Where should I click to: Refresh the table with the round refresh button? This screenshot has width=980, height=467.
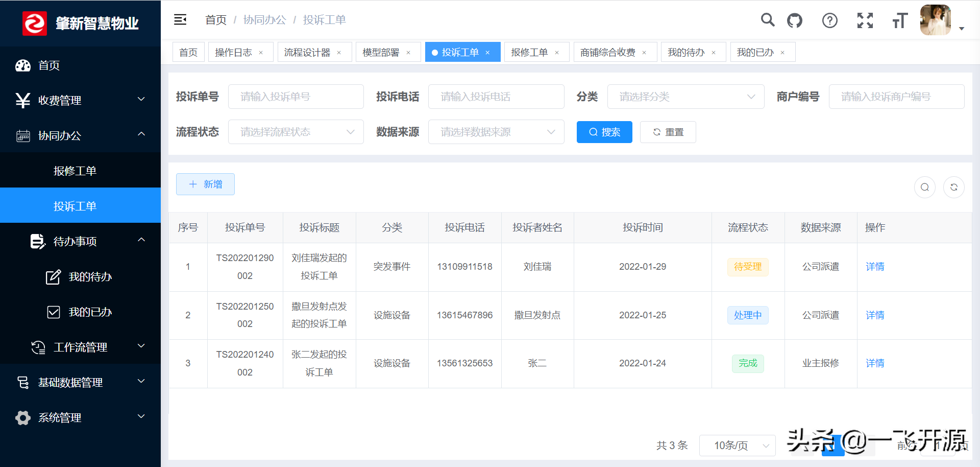(x=954, y=187)
